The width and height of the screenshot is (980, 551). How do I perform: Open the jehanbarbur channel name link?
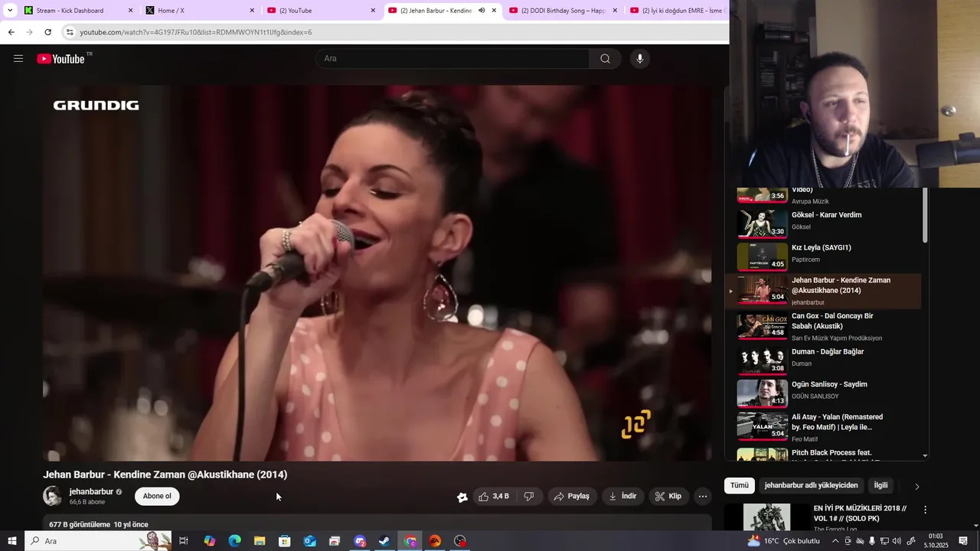(x=91, y=491)
